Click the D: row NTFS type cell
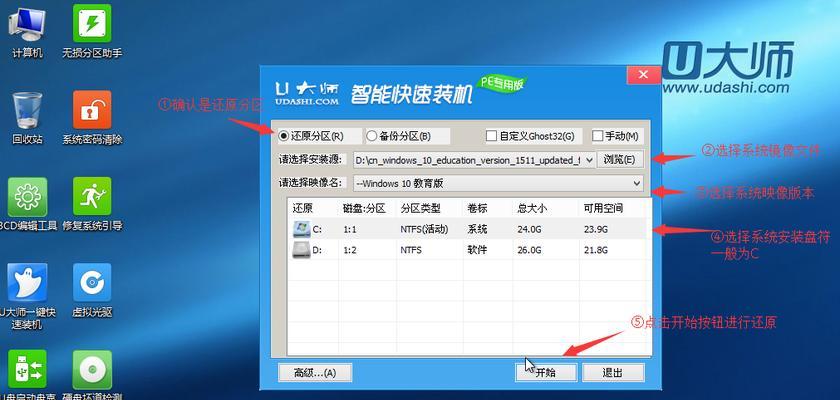Screen dimensions: 840x400 (x=411, y=250)
